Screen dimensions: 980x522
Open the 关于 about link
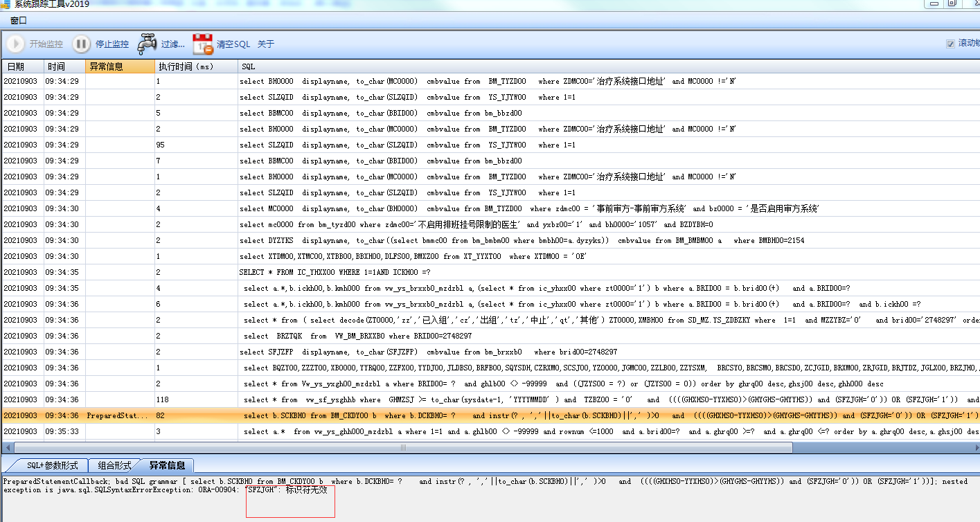[266, 44]
